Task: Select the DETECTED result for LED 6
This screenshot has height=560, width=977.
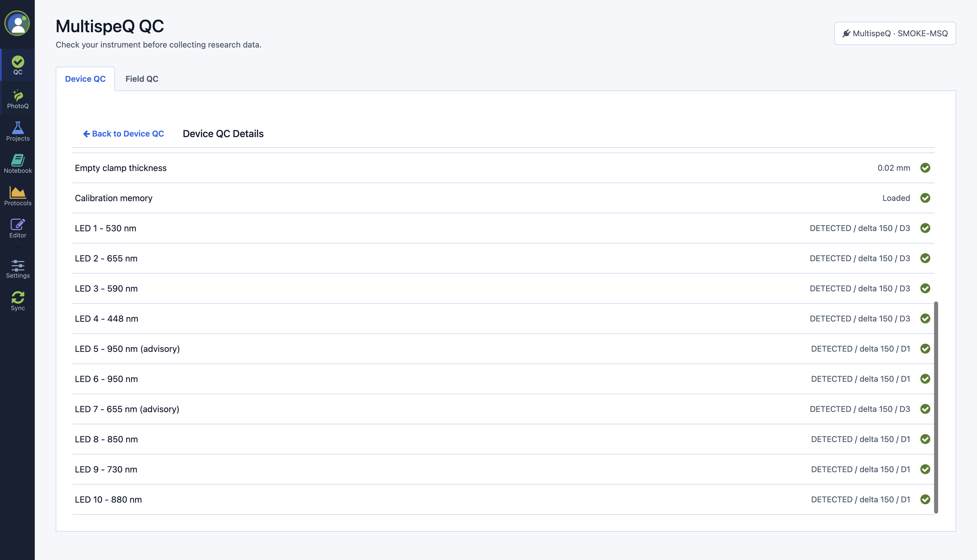Action: (861, 379)
